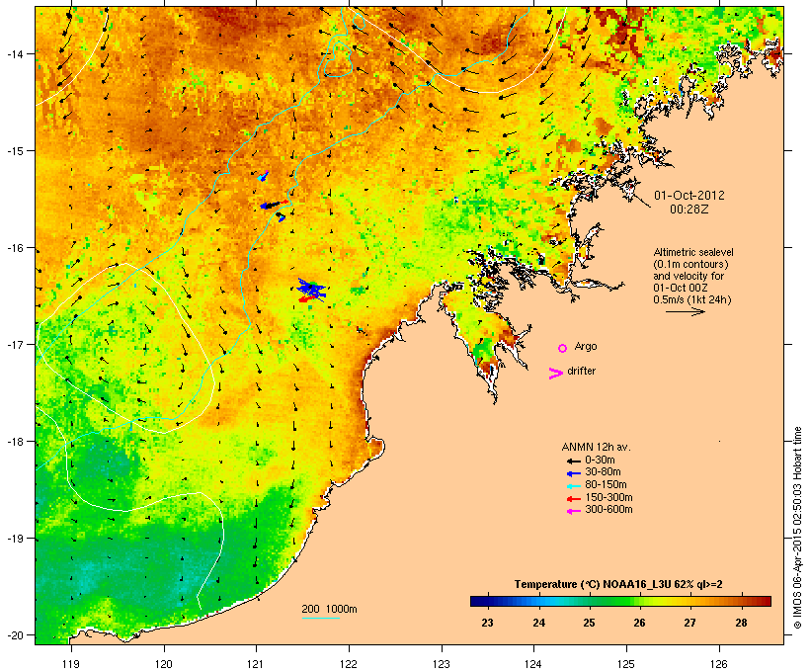Click the latitude axis label -18
This screenshot has height=672, width=810.
coord(14,442)
